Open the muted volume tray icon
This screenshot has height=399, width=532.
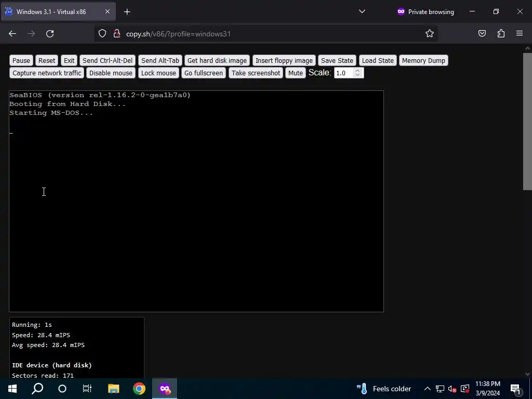453,389
